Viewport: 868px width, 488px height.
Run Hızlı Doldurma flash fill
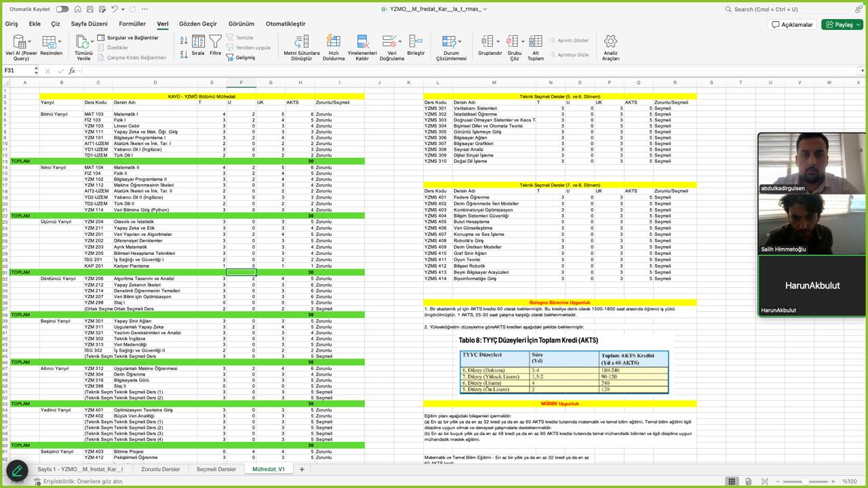334,47
